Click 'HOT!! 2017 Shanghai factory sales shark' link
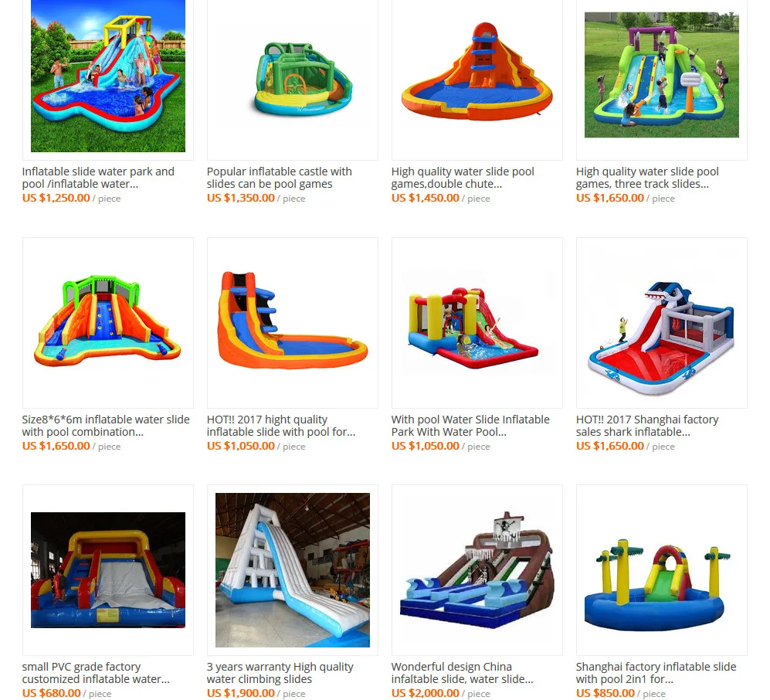The image size is (770, 700). click(647, 426)
